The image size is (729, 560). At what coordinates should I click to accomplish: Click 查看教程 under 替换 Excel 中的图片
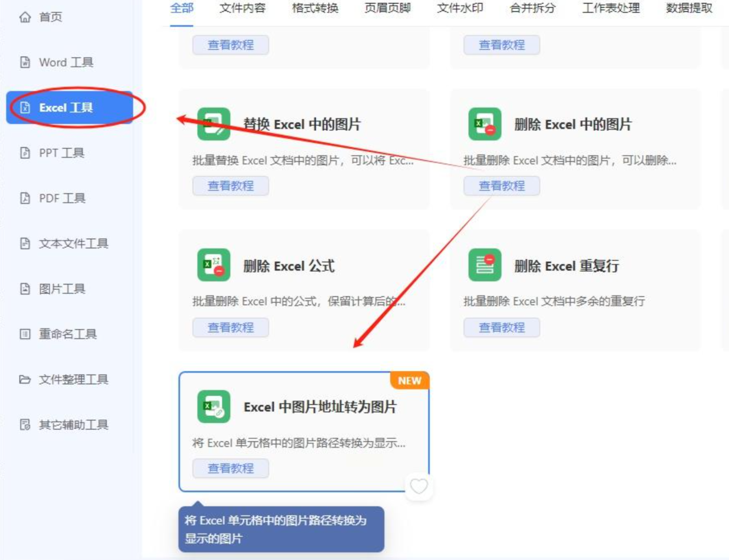tap(231, 186)
